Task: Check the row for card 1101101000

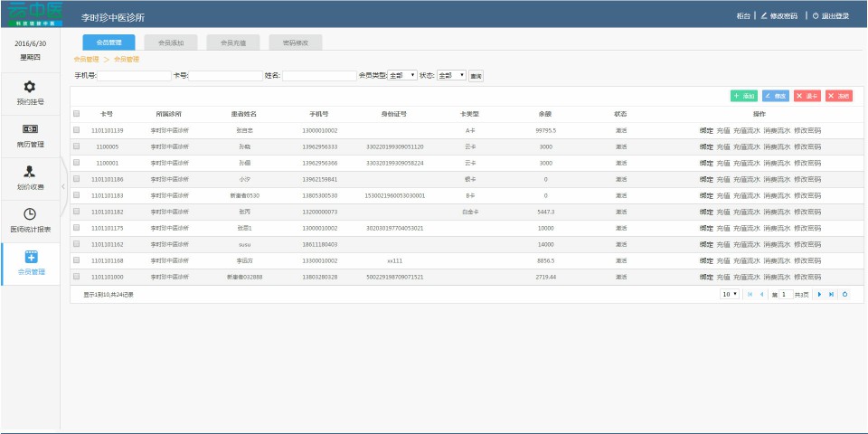Action: (x=77, y=277)
